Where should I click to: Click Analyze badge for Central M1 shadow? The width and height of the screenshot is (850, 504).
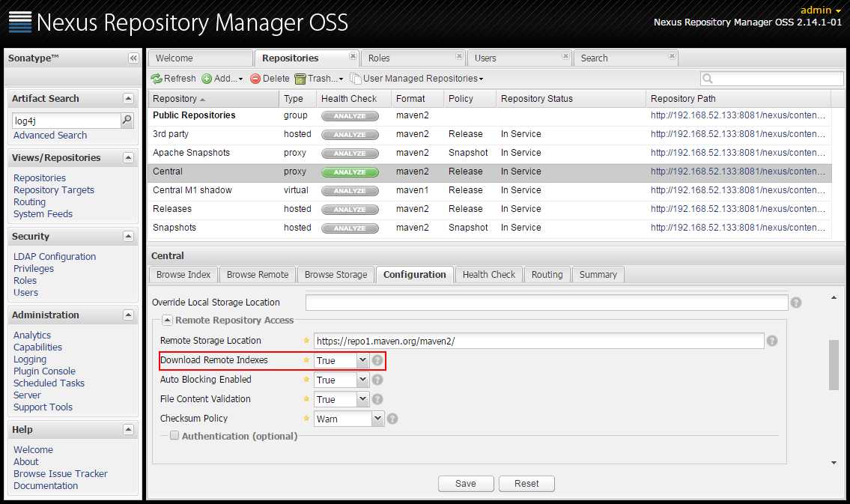coord(350,191)
